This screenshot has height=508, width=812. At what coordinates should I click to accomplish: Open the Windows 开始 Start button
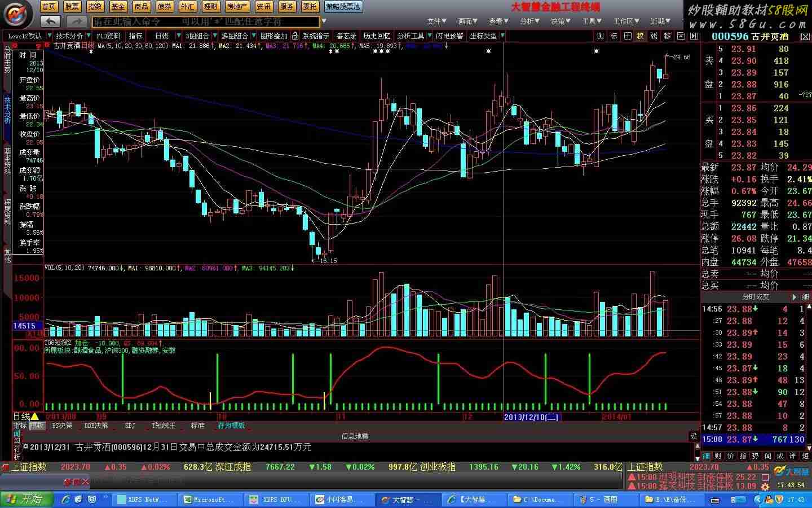[x=26, y=499]
